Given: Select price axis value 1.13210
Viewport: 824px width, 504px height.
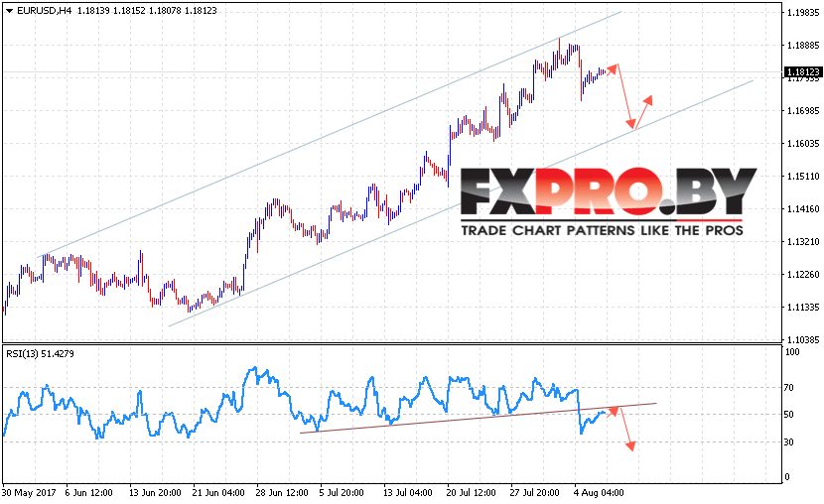Looking at the screenshot, I should pyautogui.click(x=803, y=242).
